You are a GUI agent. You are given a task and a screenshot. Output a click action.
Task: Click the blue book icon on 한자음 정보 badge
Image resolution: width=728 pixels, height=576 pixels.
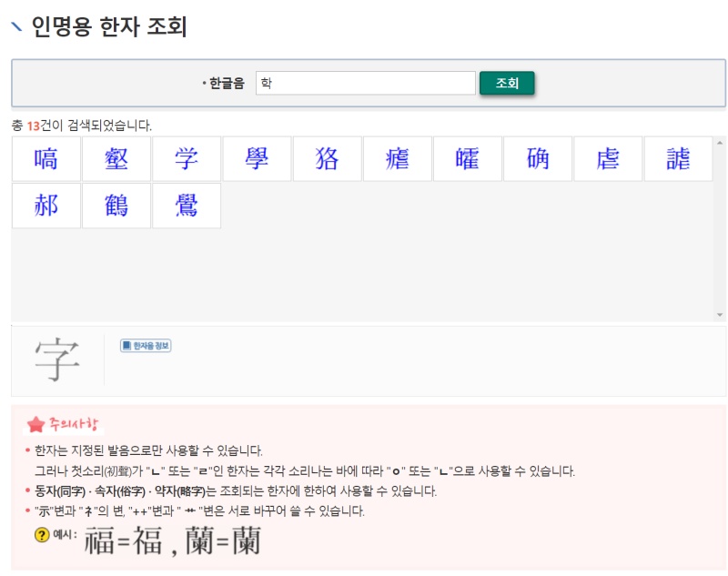click(126, 345)
